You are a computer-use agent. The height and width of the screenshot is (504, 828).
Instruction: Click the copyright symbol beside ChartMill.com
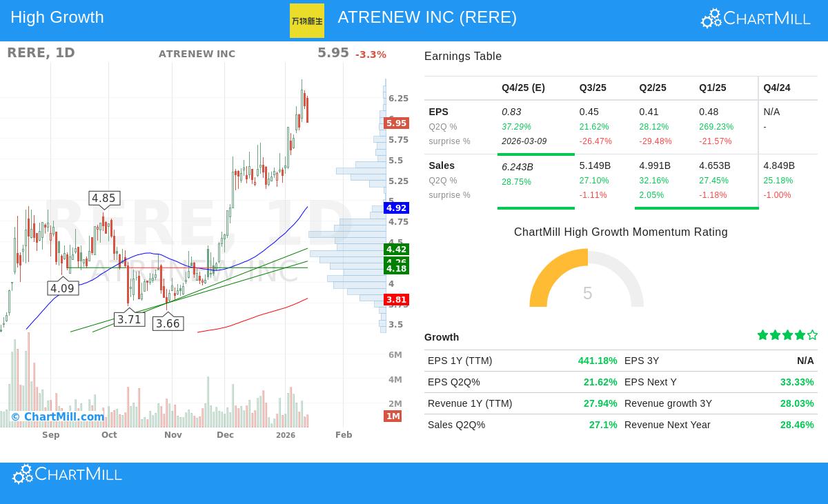click(14, 417)
